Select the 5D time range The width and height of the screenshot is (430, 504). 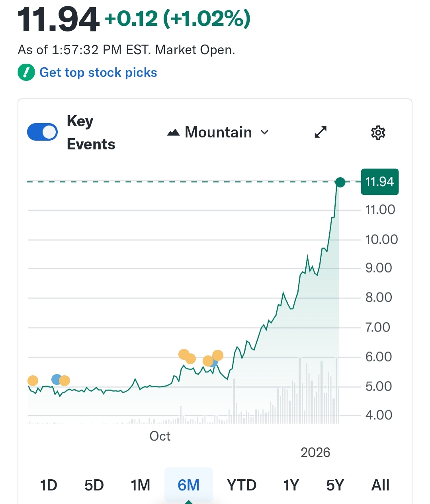point(94,485)
